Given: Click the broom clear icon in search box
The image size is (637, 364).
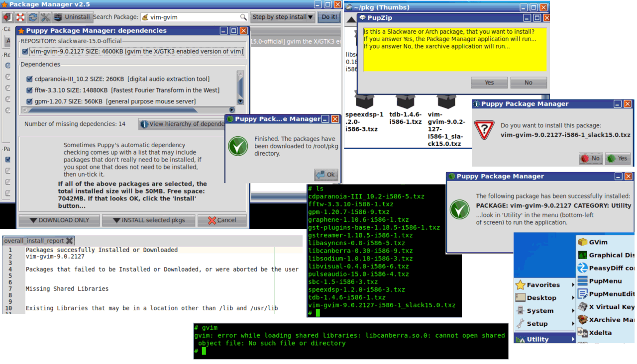Looking at the screenshot, I should pos(145,17).
